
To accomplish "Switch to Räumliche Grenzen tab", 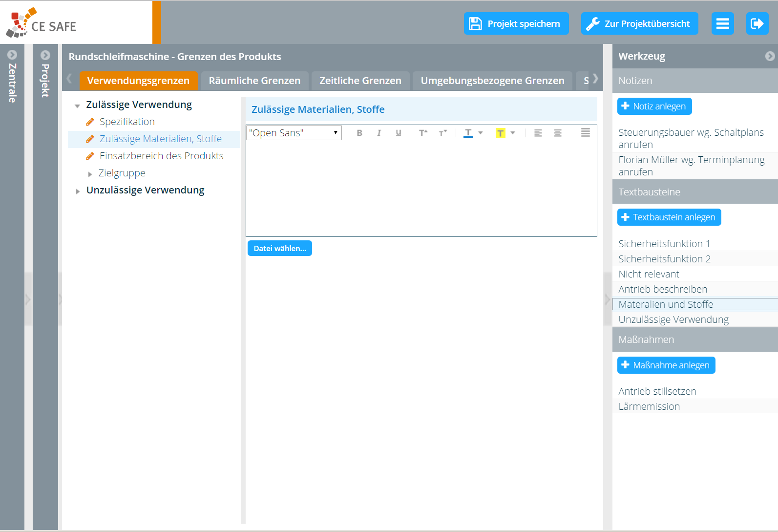I will coord(254,81).
